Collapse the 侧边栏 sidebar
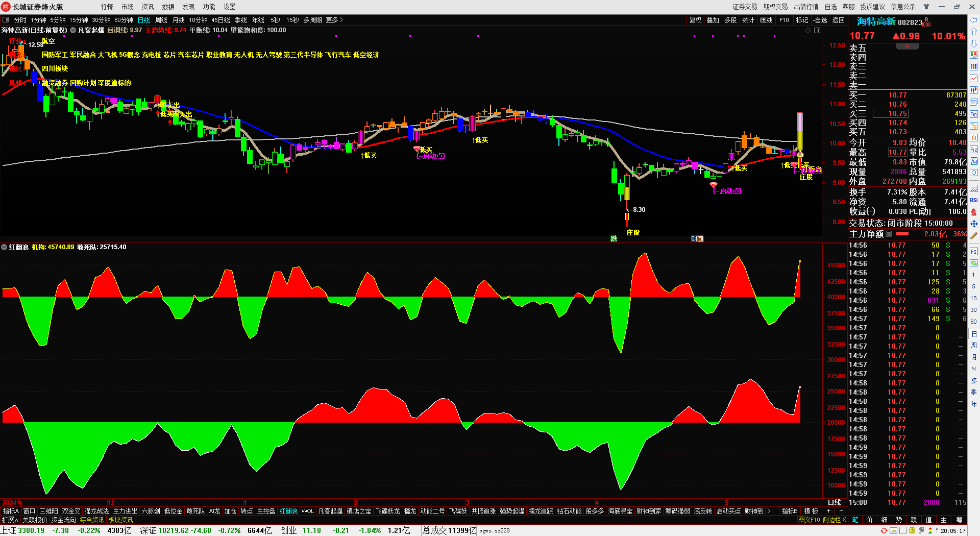This screenshot has height=536, width=980. pyautogui.click(x=835, y=520)
